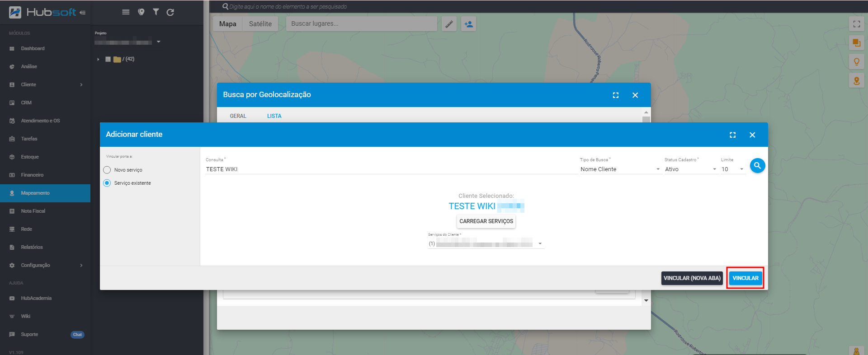Open Rede module

(45, 229)
